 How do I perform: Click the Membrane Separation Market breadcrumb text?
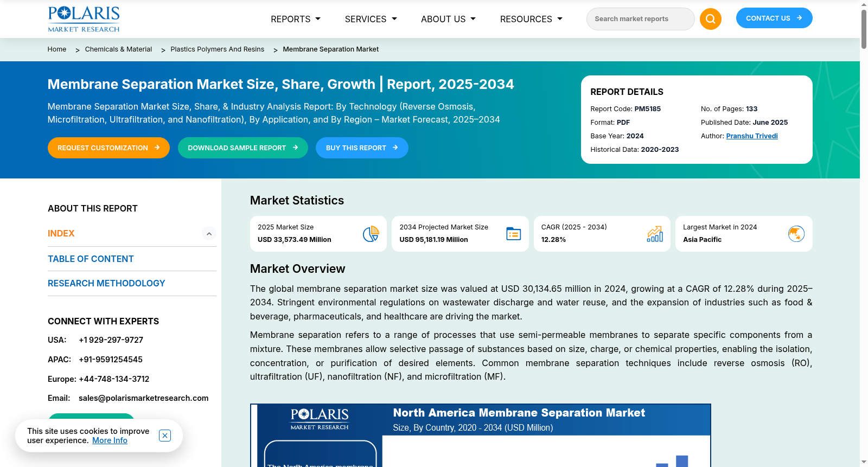pyautogui.click(x=331, y=49)
